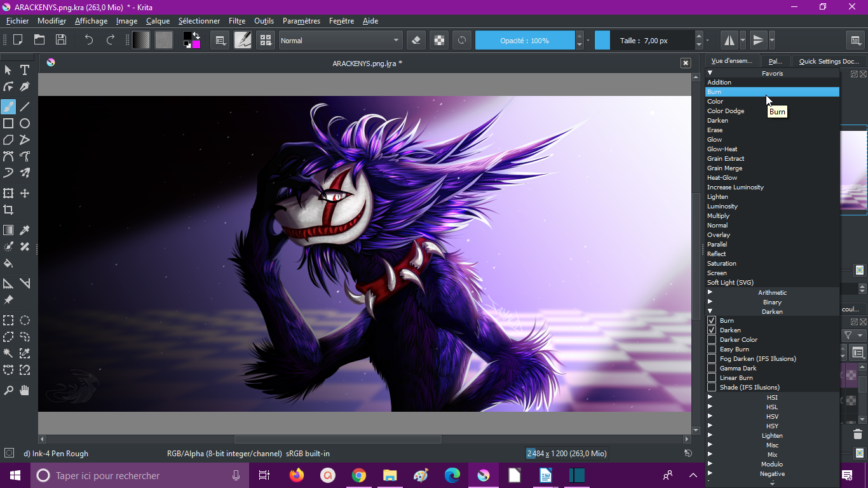Expand the Binary blend category
The width and height of the screenshot is (868, 488).
coord(710,302)
